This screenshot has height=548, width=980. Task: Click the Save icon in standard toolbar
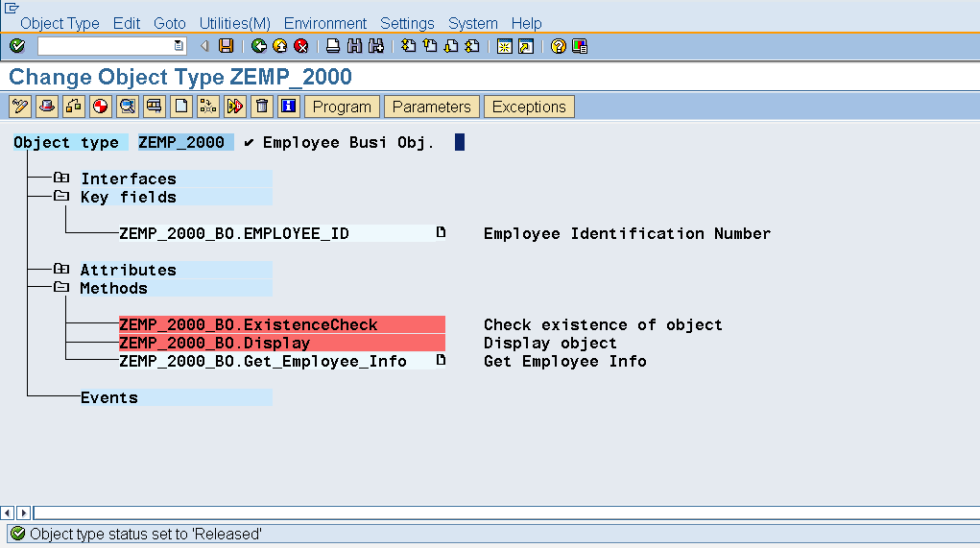(x=227, y=46)
